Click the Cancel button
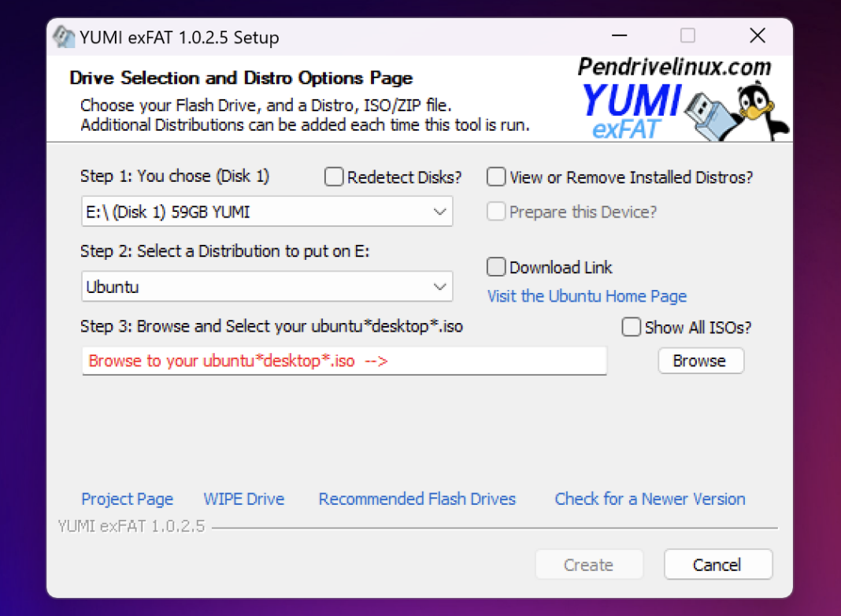841x616 pixels. coord(717,565)
